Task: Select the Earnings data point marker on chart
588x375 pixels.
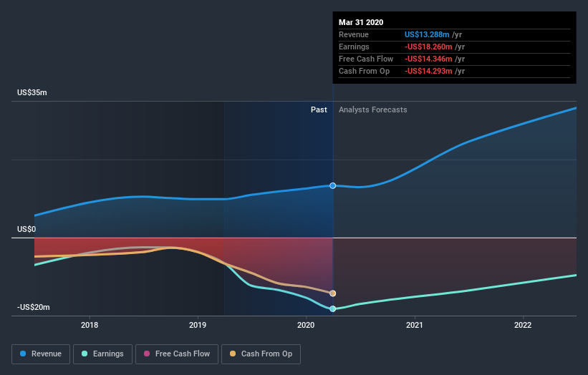Action: pyautogui.click(x=332, y=309)
